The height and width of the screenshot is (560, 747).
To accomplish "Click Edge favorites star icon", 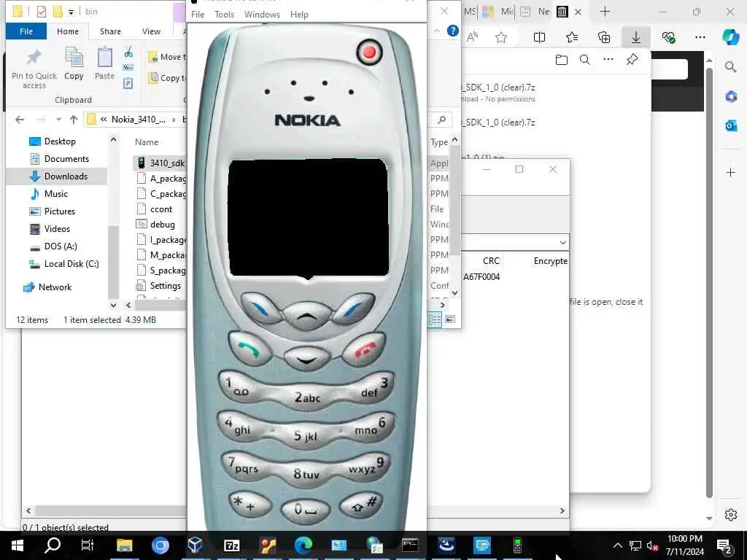I will (500, 37).
